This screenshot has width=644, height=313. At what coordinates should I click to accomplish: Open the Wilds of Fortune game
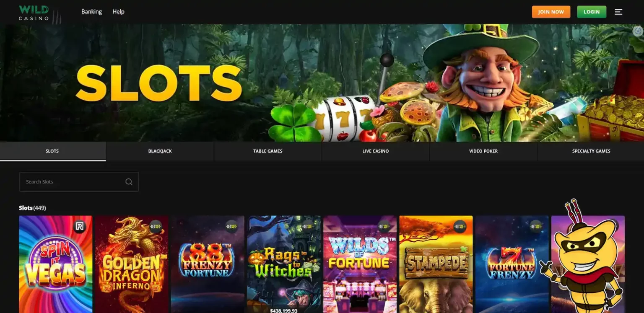(x=360, y=264)
